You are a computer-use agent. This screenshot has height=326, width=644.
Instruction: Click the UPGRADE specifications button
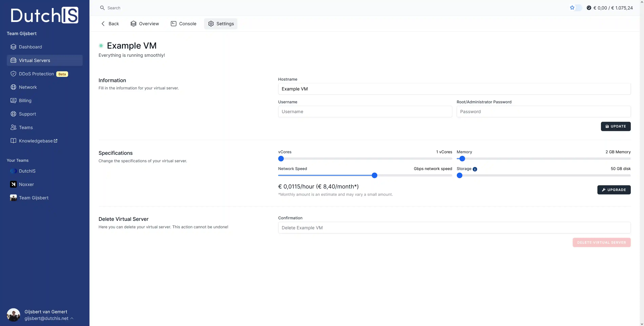614,190
